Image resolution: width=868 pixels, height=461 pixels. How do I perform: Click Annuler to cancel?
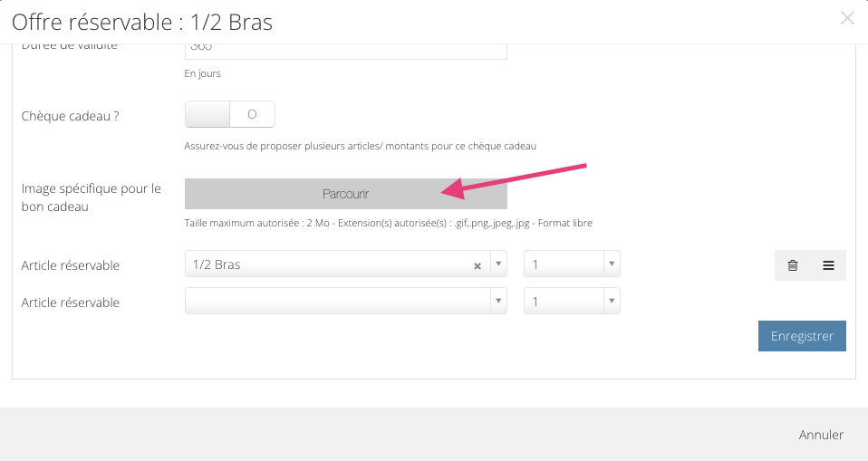821,435
